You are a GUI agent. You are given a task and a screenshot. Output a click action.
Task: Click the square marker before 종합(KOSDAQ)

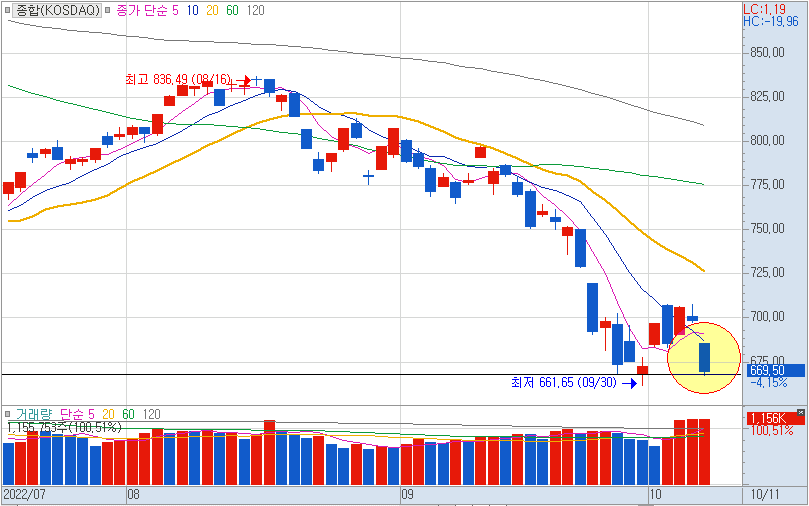7,10
